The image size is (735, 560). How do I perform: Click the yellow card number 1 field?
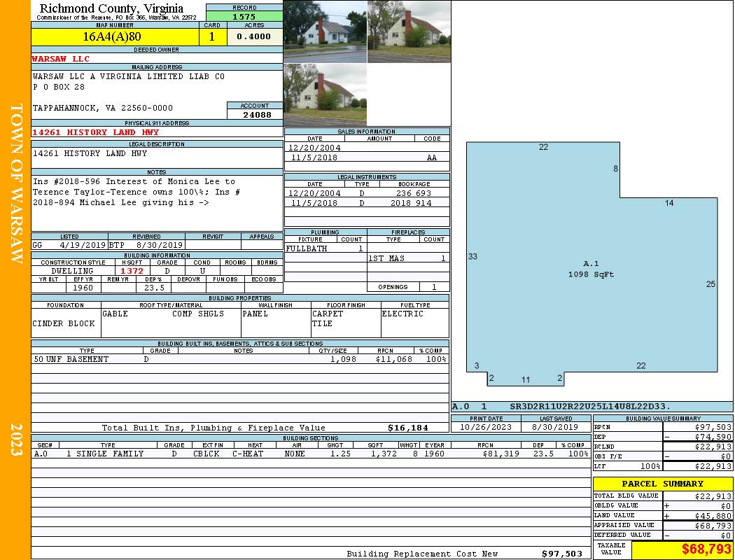tap(212, 37)
